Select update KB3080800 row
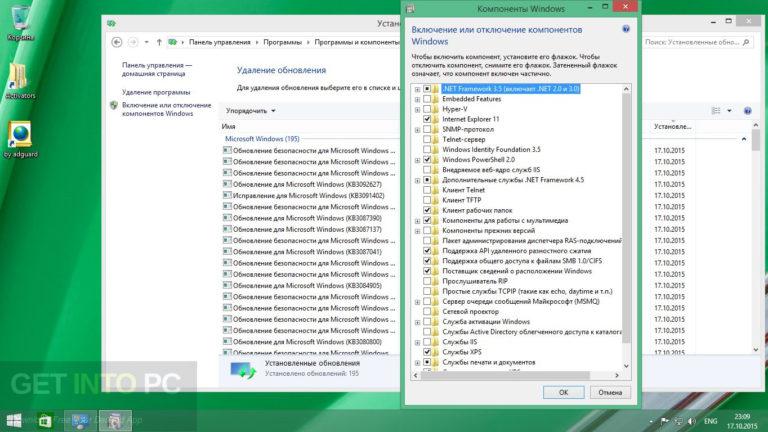 click(307, 342)
